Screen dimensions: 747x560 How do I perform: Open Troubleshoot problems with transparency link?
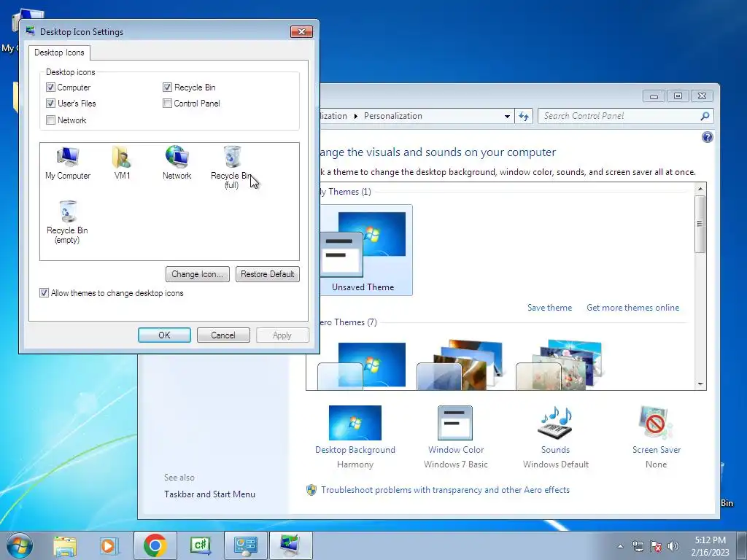tap(445, 490)
